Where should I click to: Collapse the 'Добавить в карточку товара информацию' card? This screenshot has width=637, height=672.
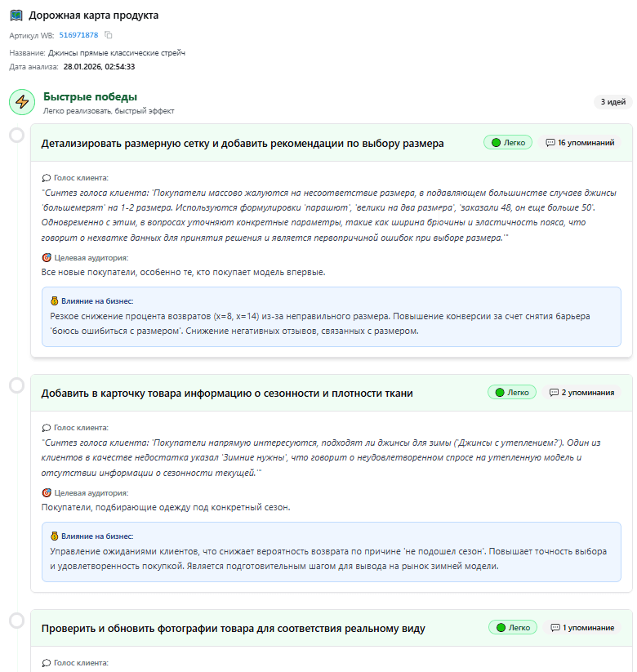coord(227,393)
